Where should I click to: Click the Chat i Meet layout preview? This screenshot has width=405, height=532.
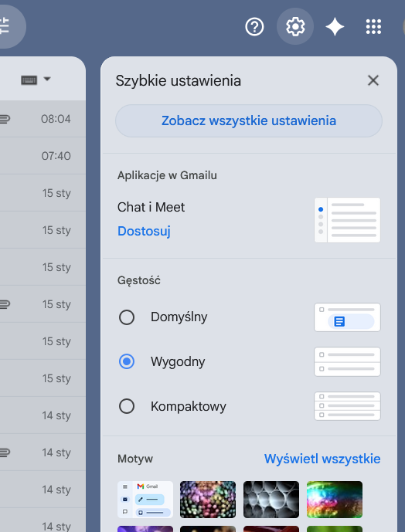point(347,220)
